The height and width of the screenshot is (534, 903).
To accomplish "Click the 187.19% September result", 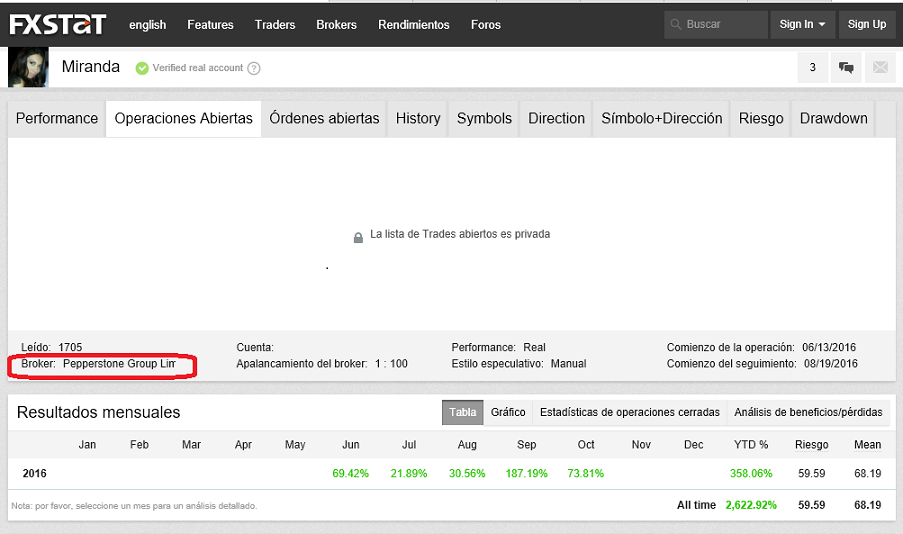I will 525,473.
